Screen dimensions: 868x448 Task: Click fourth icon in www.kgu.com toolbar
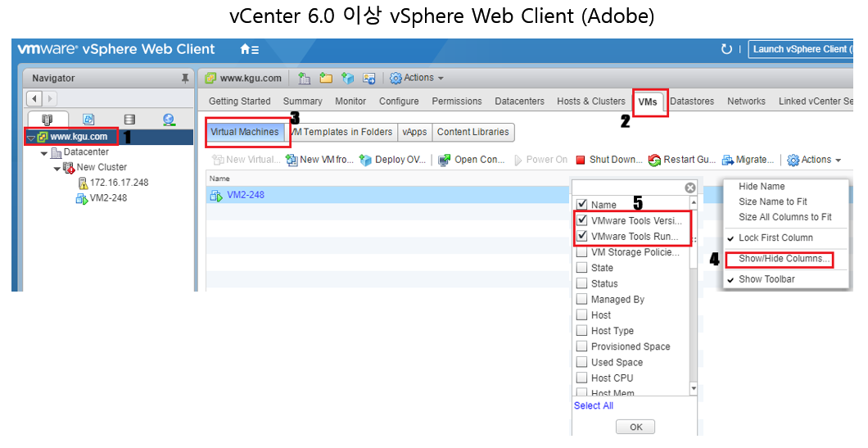click(x=369, y=78)
